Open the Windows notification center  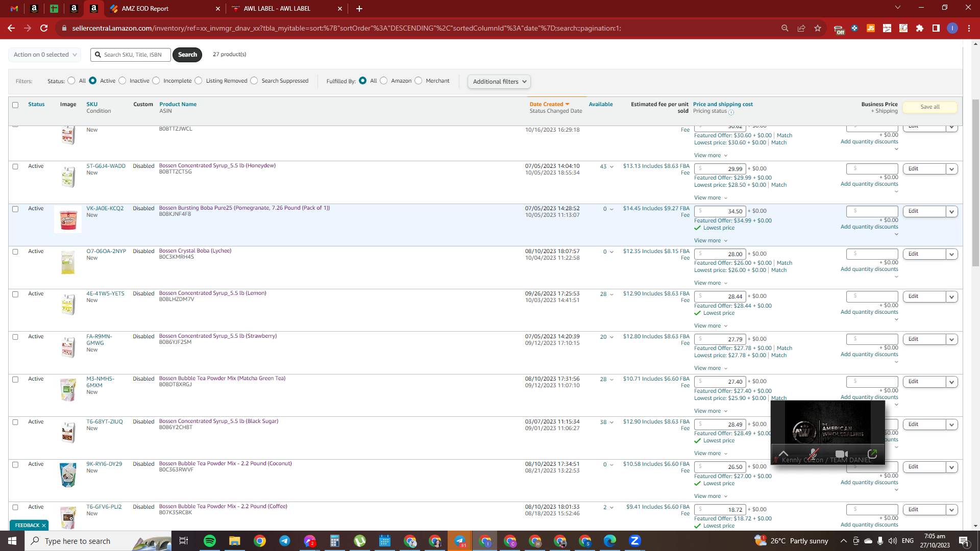(964, 541)
